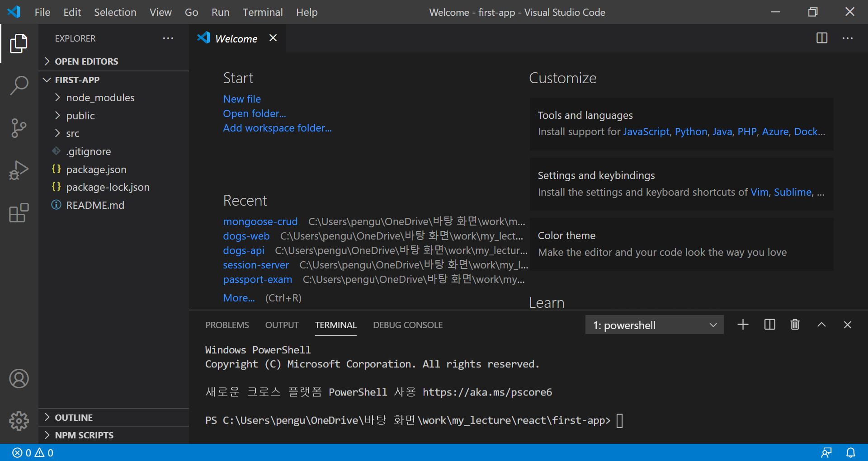868x461 pixels.
Task: Open the Color theme customize card
Action: (x=682, y=244)
